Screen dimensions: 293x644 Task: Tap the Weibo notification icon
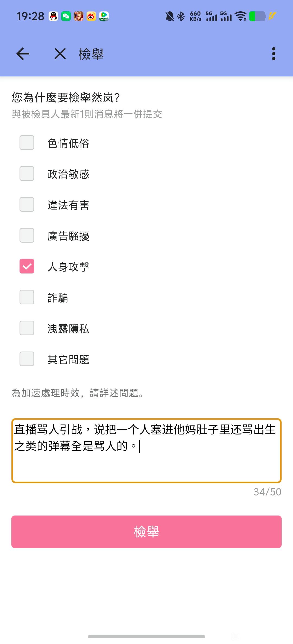(91, 17)
